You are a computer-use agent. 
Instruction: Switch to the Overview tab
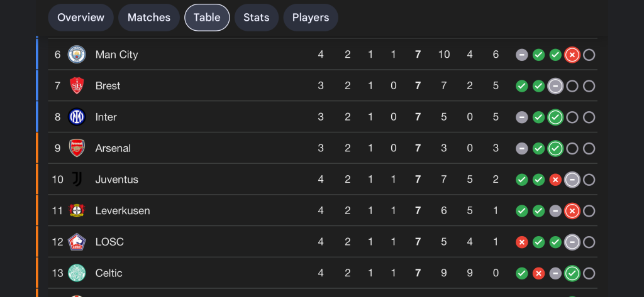pos(80,18)
